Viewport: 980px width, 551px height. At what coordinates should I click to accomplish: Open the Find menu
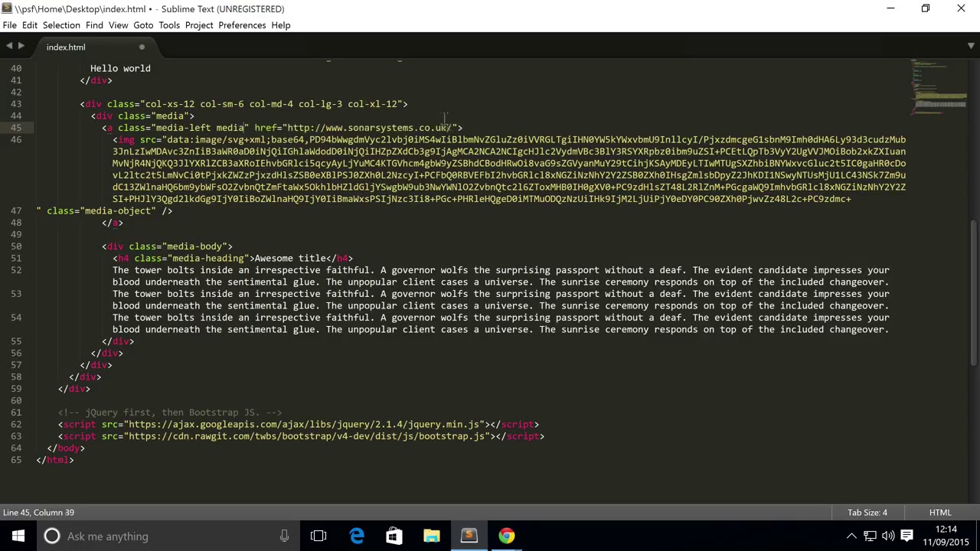click(94, 25)
